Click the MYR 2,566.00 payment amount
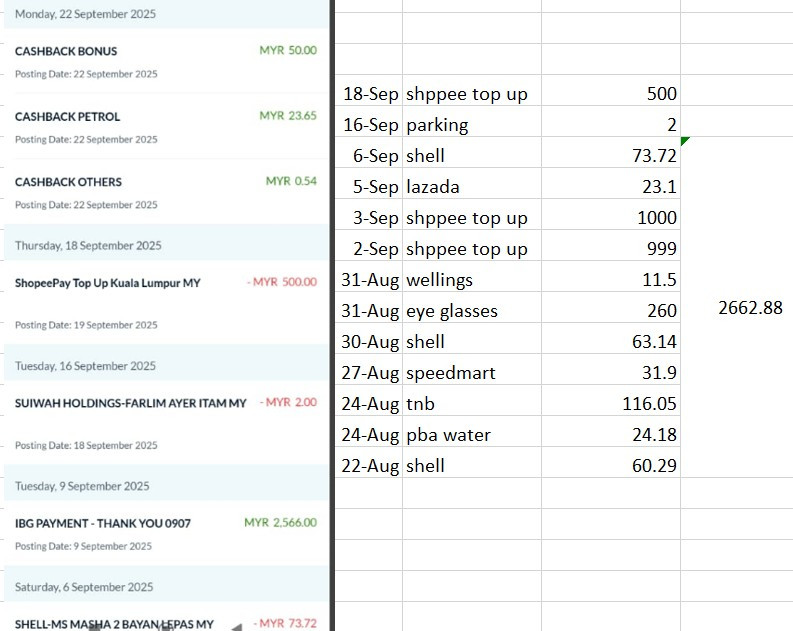793x631 pixels. 280,523
